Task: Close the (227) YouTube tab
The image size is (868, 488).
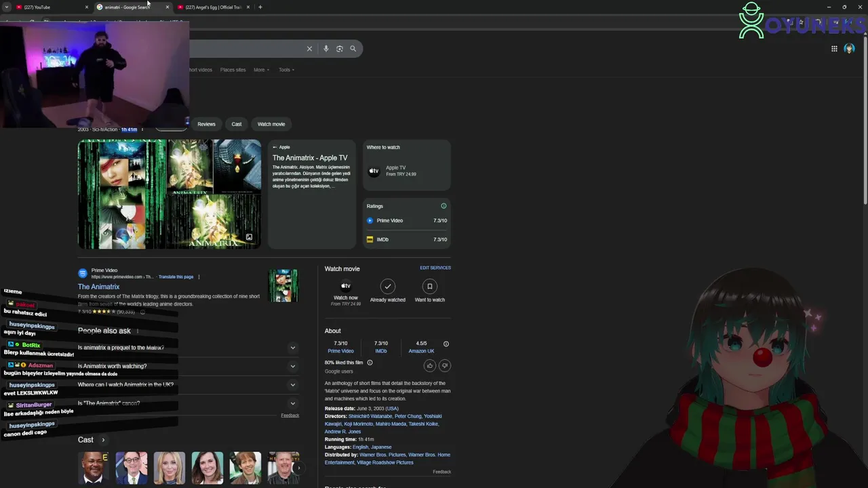Action: 87,7
